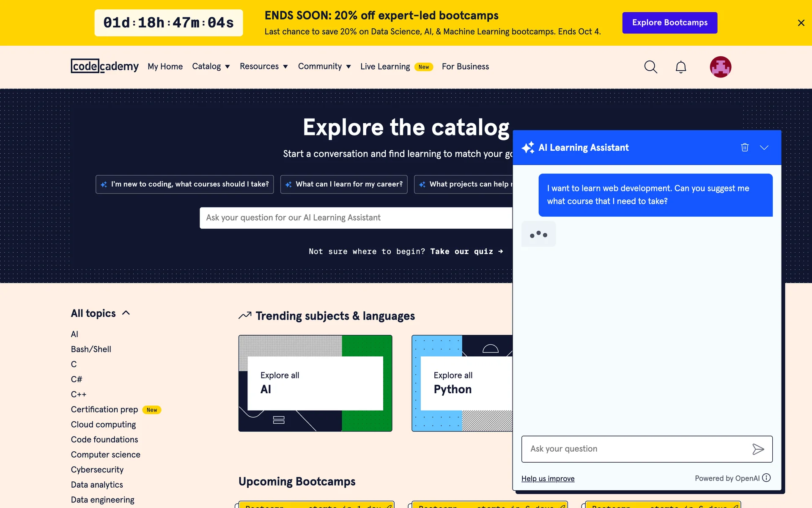Viewport: 812px width, 508px height.
Task: Collapse the All topics list
Action: pos(126,313)
